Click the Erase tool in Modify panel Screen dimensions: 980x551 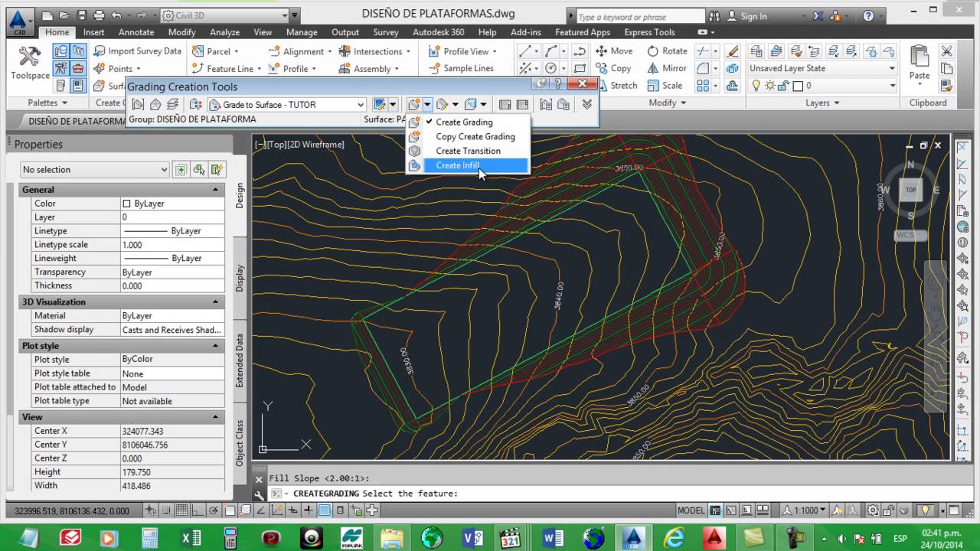tap(733, 51)
